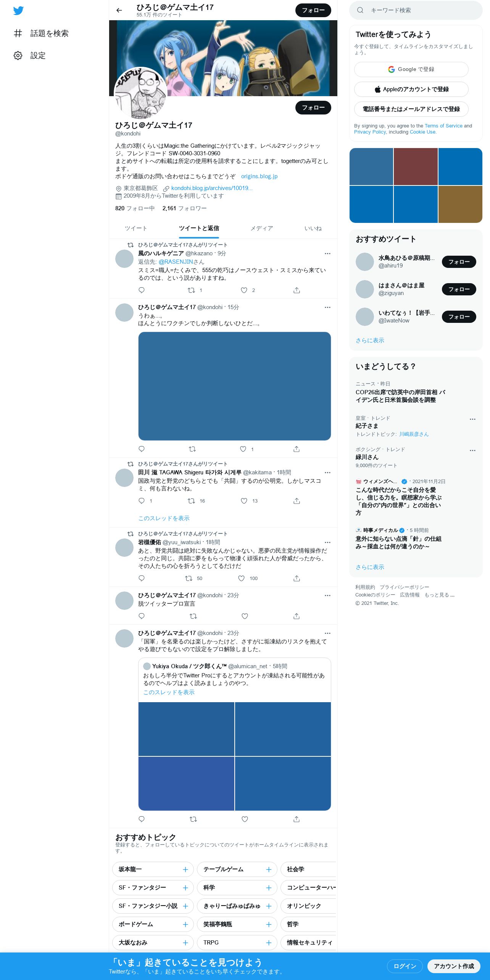Click the search magnifier icon

360,10
